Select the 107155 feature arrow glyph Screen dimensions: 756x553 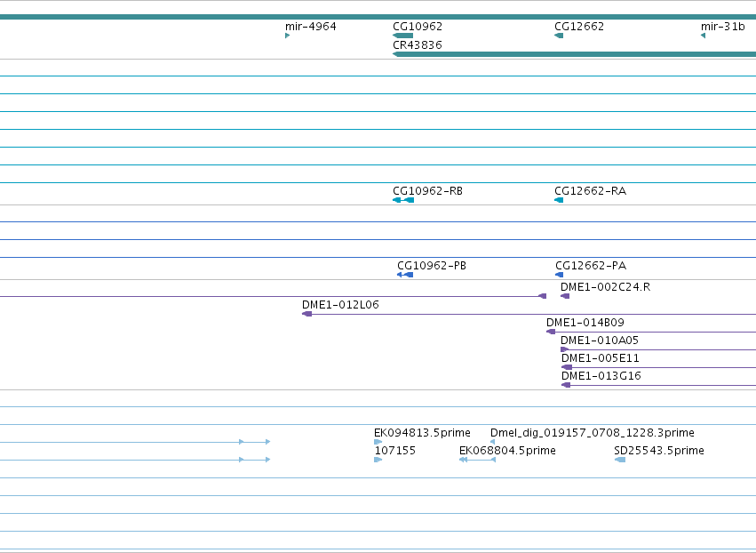pyautogui.click(x=378, y=460)
